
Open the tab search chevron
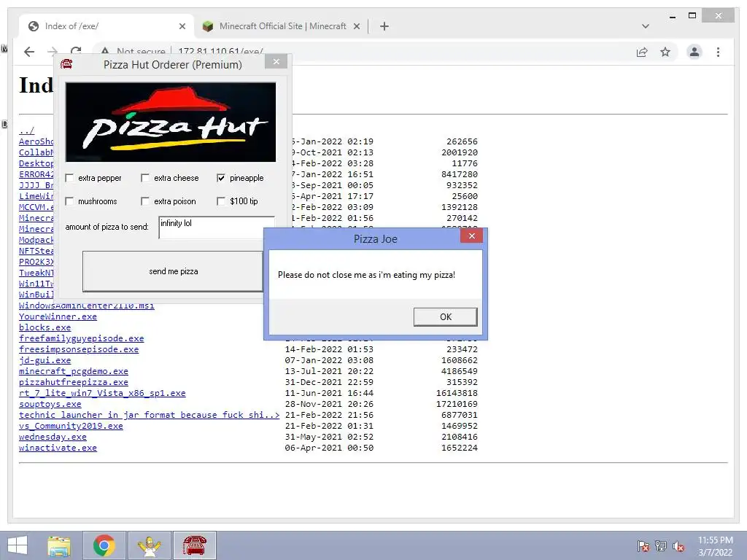(x=646, y=26)
